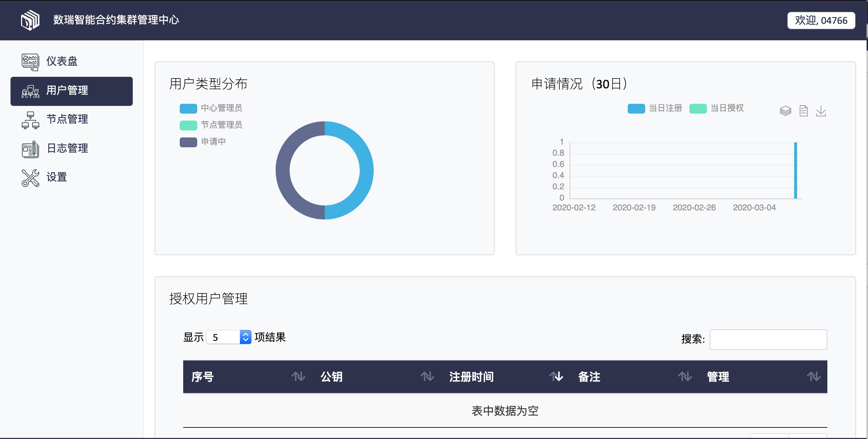Open the 设置 settings wrench icon

[x=30, y=178]
